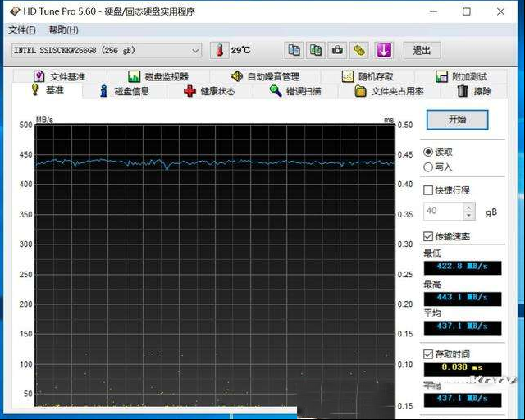Enable the 快捷行程 checkbox
This screenshot has width=525, height=420.
pyautogui.click(x=428, y=190)
